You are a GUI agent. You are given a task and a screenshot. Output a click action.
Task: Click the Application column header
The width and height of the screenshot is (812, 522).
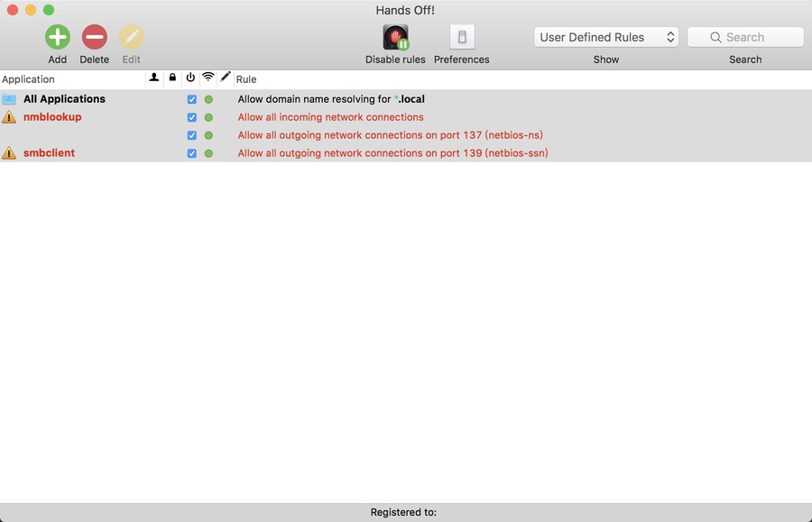72,79
